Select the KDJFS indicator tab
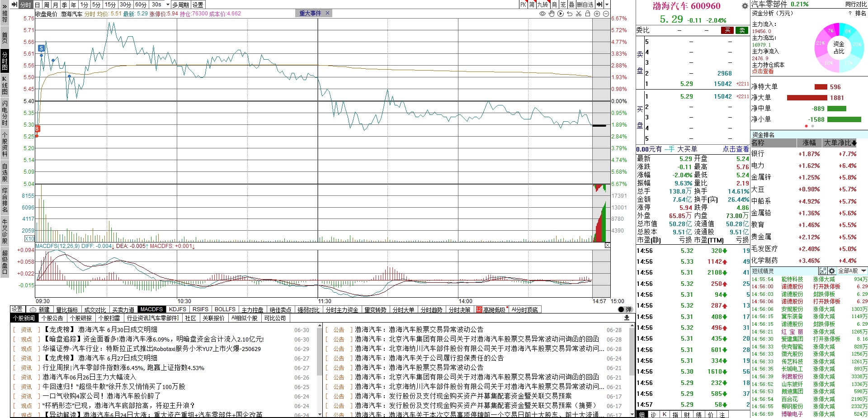Screen dimensions: 868x418 [178, 309]
